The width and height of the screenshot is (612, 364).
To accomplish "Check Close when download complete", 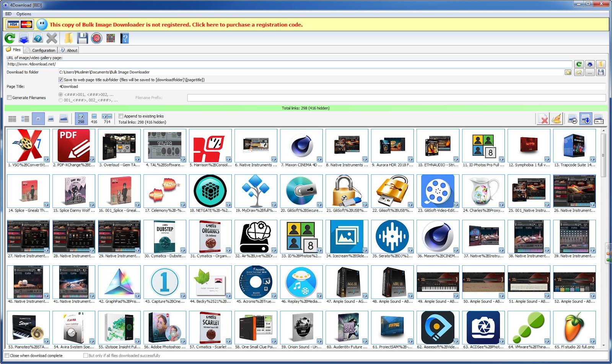I will pyautogui.click(x=7, y=356).
